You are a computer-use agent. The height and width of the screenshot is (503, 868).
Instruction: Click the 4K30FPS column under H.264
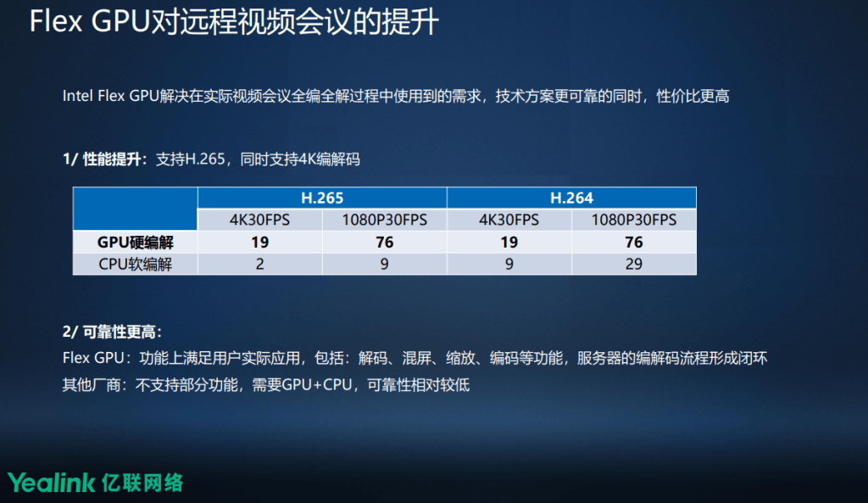pos(509,219)
